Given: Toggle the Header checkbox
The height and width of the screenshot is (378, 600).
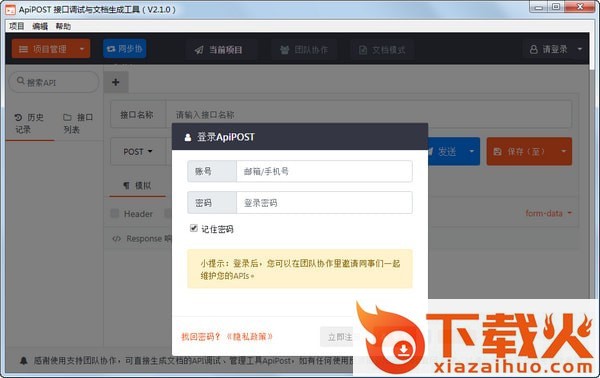Looking at the screenshot, I should pyautogui.click(x=114, y=213).
